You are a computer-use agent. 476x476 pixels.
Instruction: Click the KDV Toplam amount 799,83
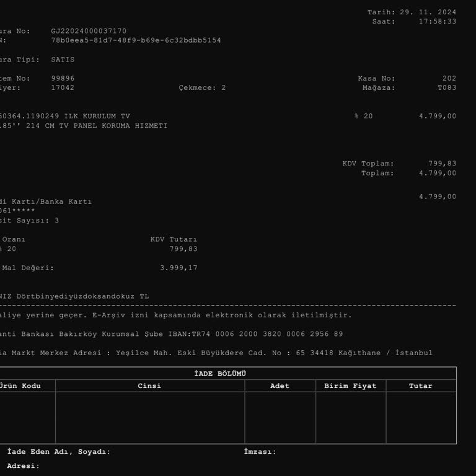[x=442, y=164]
